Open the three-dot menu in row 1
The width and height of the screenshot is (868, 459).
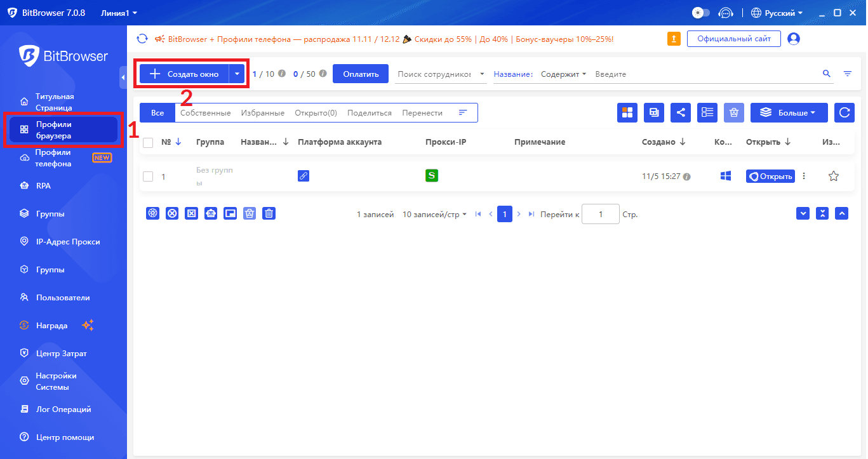click(x=804, y=176)
